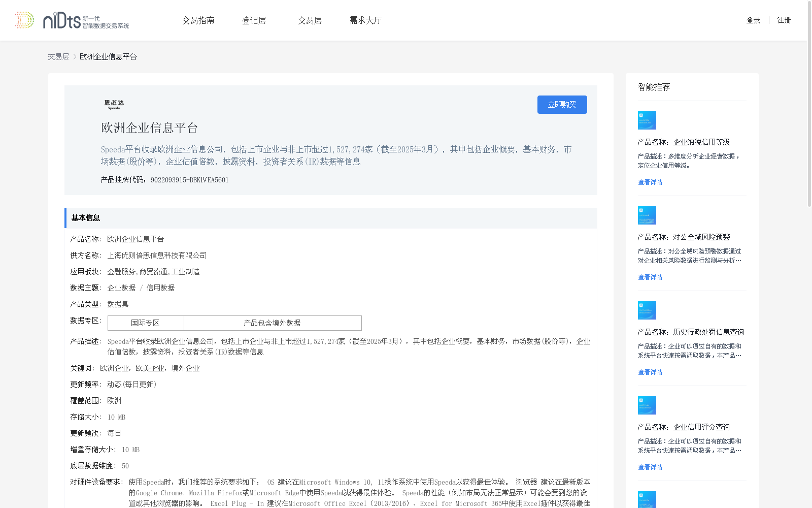Click the 动态(每日更新) update frequency value

click(x=131, y=385)
